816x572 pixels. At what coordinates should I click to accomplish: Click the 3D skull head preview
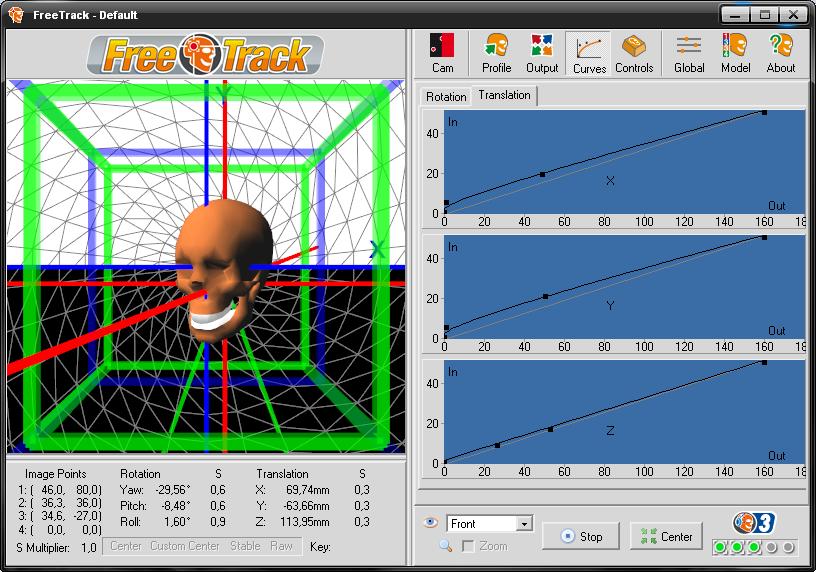point(224,270)
